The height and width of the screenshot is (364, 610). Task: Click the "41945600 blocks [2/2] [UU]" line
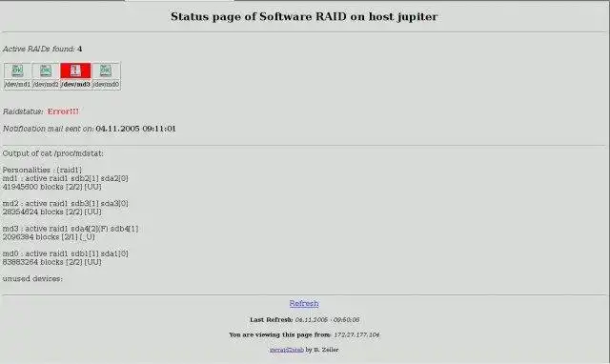click(51, 187)
